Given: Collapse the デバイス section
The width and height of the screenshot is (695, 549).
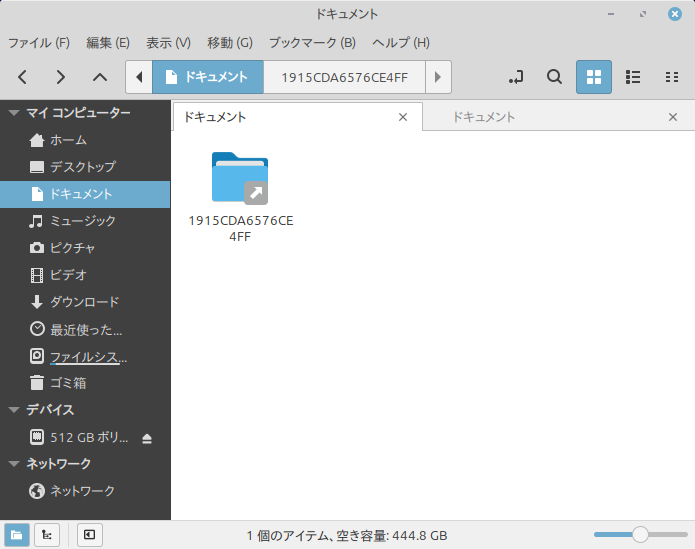Looking at the screenshot, I should (14, 410).
